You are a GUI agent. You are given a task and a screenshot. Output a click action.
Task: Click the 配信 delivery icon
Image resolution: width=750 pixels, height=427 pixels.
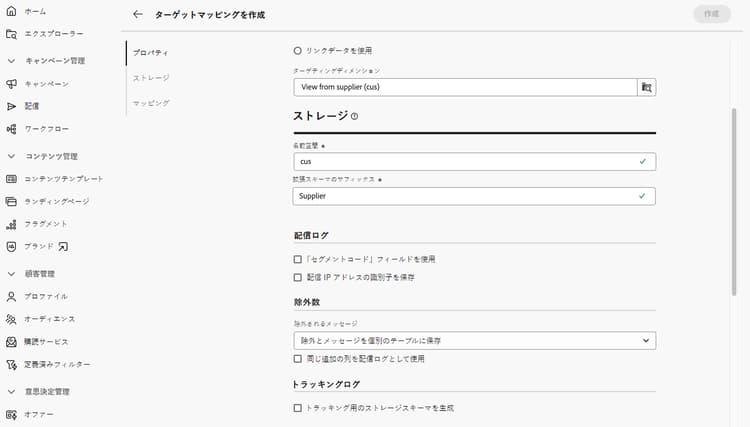12,106
